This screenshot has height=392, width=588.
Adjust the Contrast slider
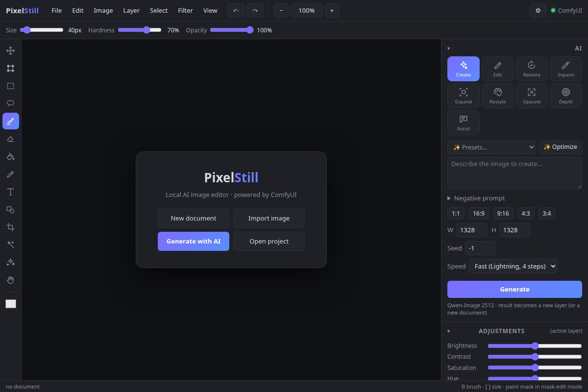click(535, 356)
